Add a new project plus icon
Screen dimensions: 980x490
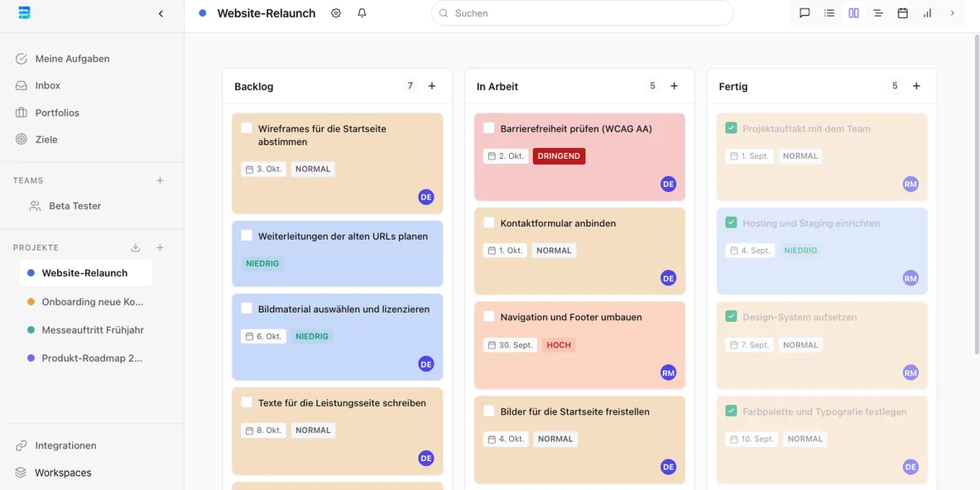tap(160, 247)
